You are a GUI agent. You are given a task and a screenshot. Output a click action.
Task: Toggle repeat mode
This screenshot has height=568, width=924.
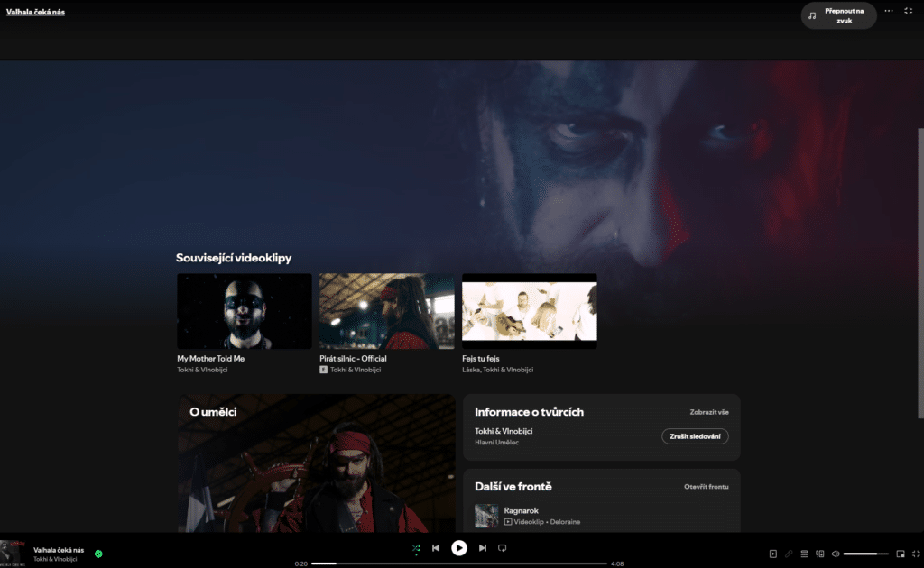pos(502,548)
